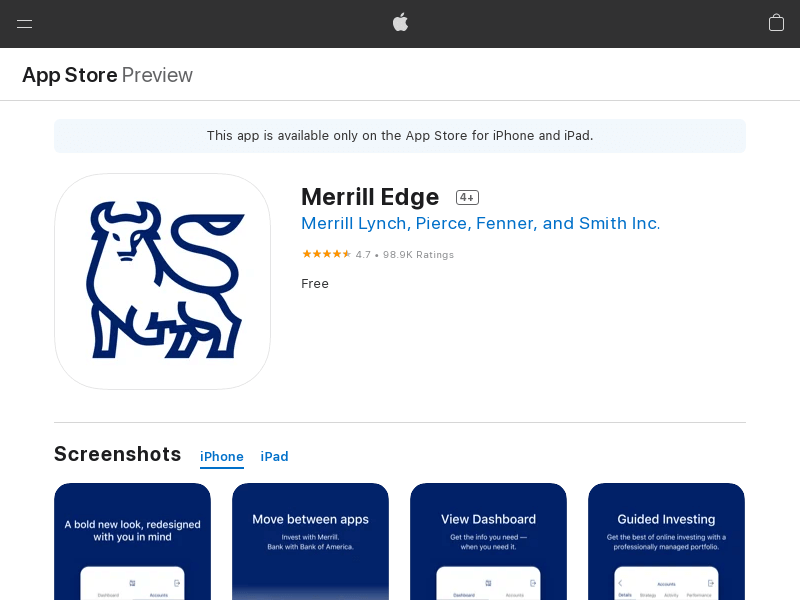
Task: Click the 'Screenshots' section heading
Action: click(x=117, y=454)
